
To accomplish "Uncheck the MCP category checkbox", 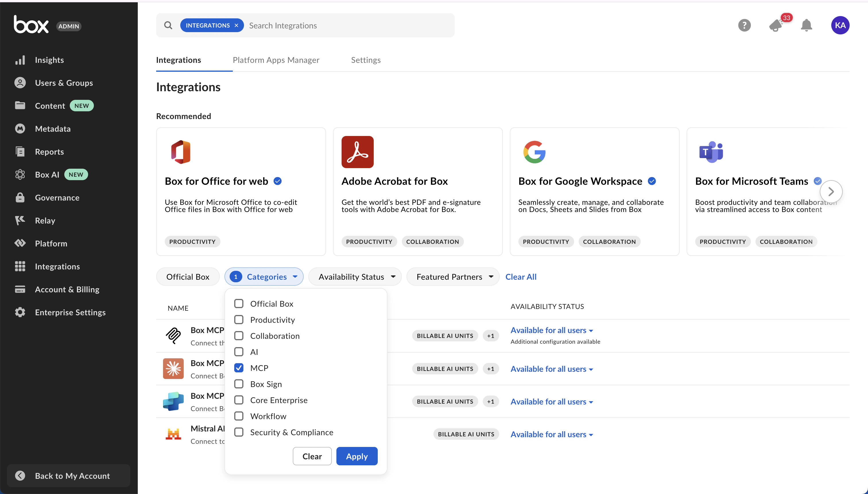I will click(x=239, y=368).
